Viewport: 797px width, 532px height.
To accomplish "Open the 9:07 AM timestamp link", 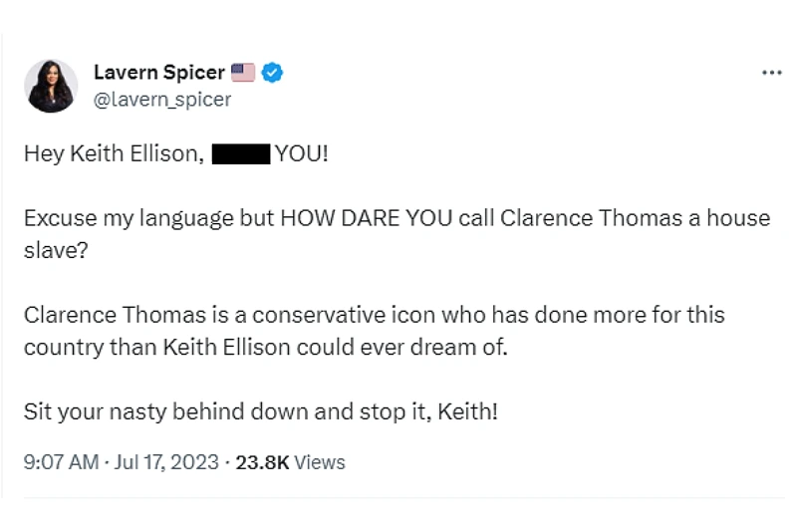I will pyautogui.click(x=61, y=462).
